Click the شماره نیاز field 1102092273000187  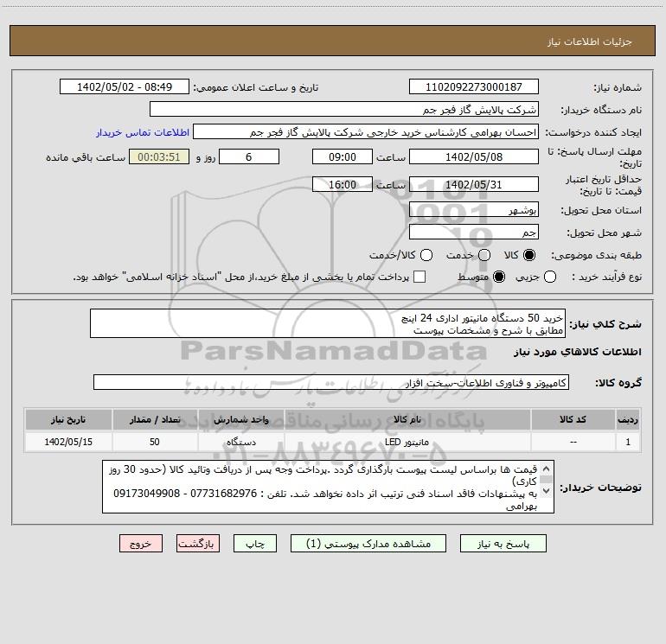pyautogui.click(x=474, y=86)
